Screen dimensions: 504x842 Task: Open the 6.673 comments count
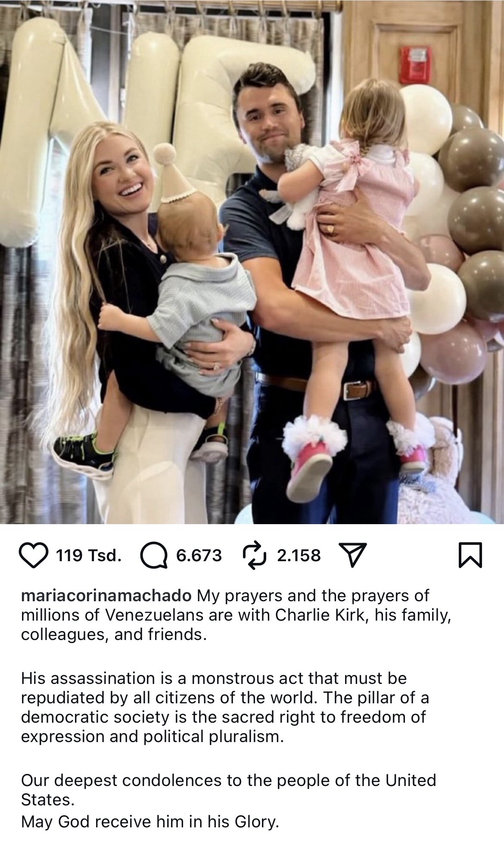click(199, 555)
